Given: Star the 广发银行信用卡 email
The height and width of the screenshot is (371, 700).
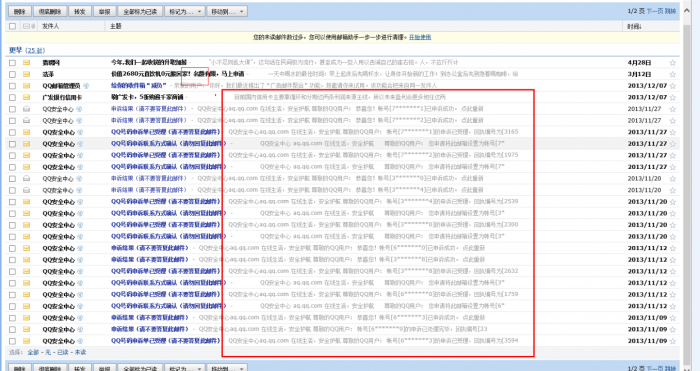Looking at the screenshot, I should 673,97.
